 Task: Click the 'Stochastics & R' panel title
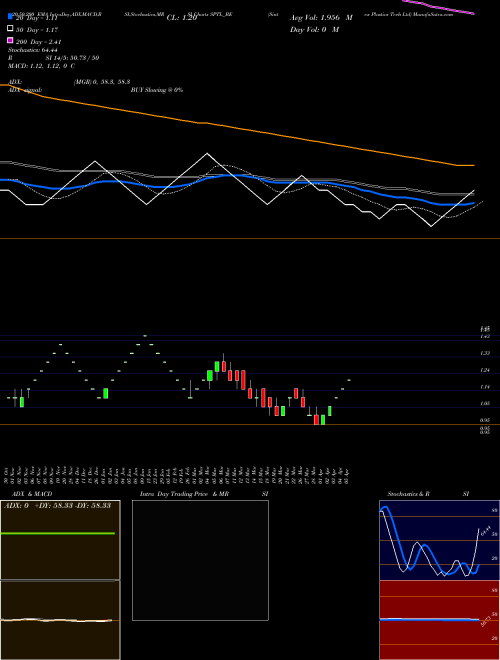(409, 494)
